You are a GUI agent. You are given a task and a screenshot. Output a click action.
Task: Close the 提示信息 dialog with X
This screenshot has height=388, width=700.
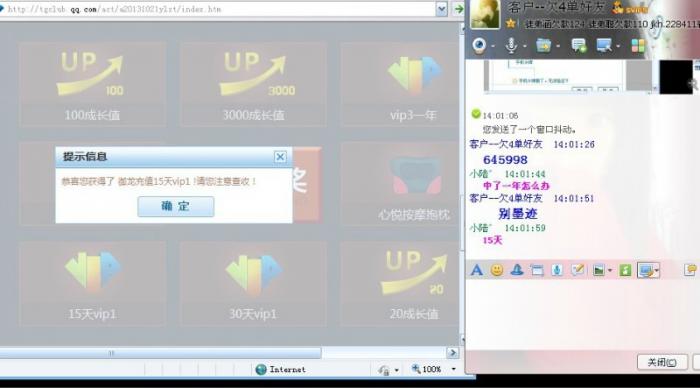280,157
